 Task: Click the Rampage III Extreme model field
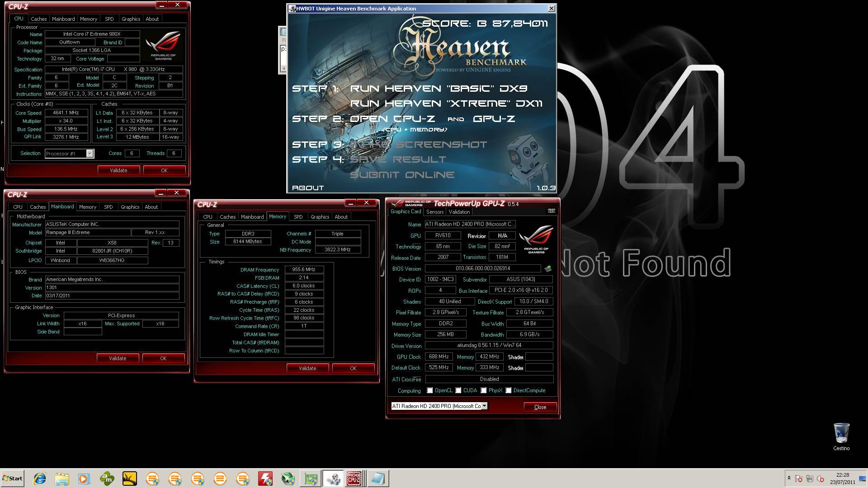[x=88, y=233]
